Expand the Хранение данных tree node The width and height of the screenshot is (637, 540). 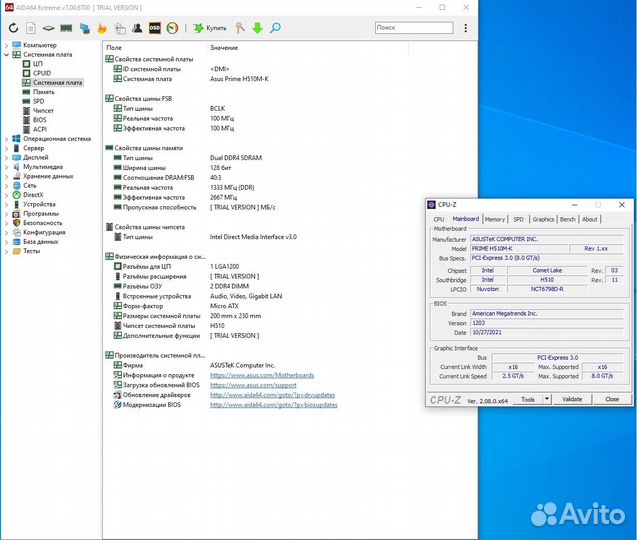pyautogui.click(x=6, y=176)
